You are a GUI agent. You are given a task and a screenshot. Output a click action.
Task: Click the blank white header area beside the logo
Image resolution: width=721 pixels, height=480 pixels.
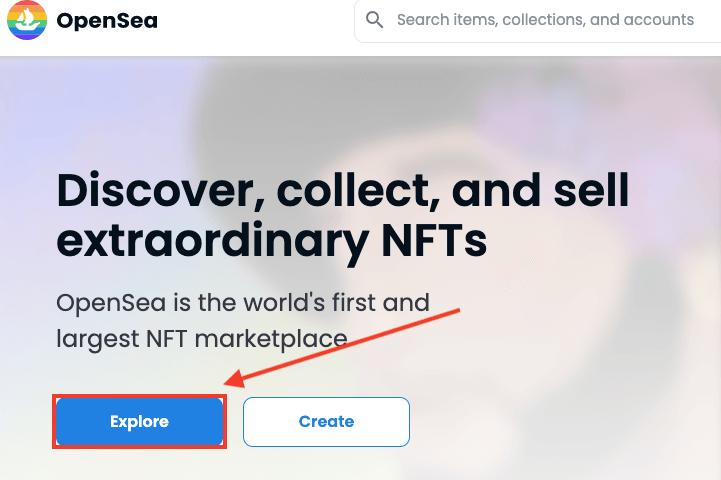pos(255,21)
